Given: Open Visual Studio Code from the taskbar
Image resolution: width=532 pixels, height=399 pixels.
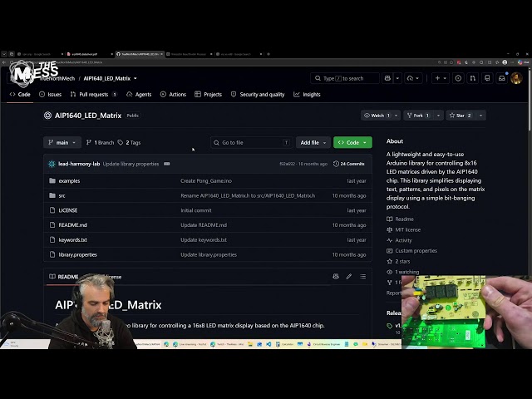Looking at the screenshot, I should [268, 344].
